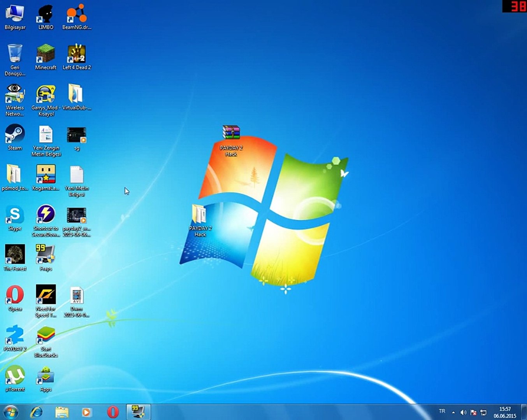Click the Start BlueStacks shortcut
This screenshot has height=420, width=527.
coord(46,341)
